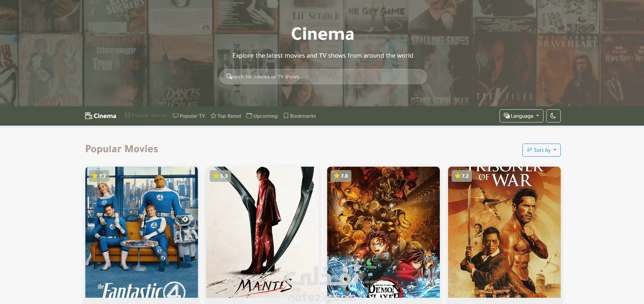644x304 pixels.
Task: Click the Cinema logo in navbar
Action: (x=101, y=116)
